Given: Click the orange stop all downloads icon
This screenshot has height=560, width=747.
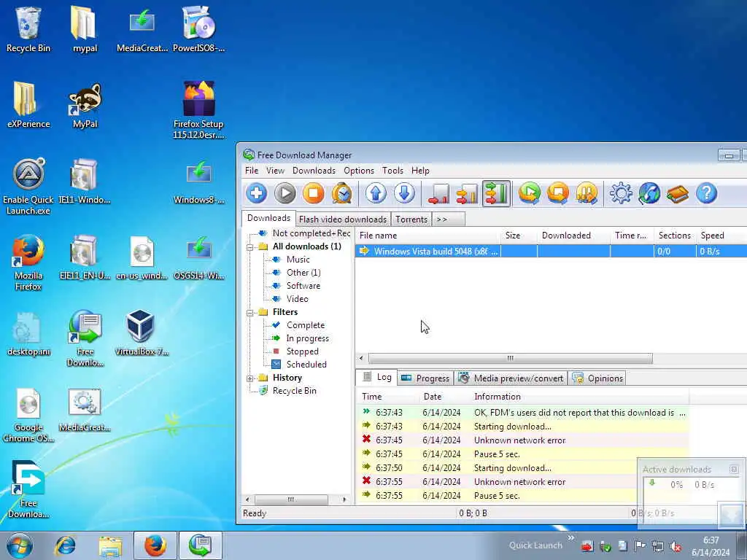Looking at the screenshot, I should 558,193.
